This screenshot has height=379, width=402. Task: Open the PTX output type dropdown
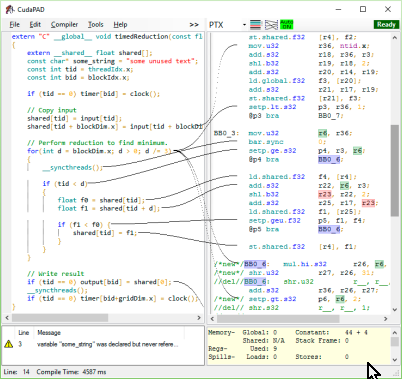pyautogui.click(x=244, y=25)
